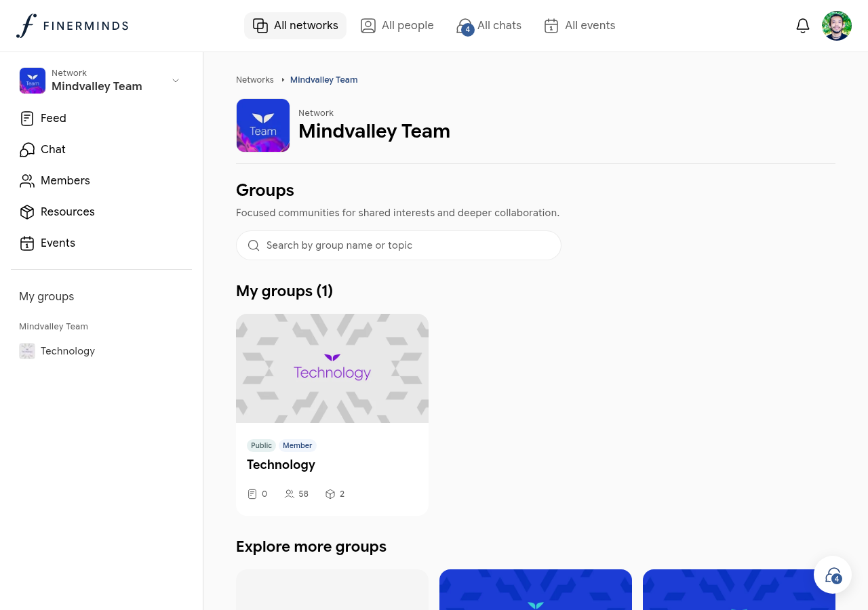The image size is (868, 610).
Task: Click the sidebar Events calendar icon
Action: point(27,243)
